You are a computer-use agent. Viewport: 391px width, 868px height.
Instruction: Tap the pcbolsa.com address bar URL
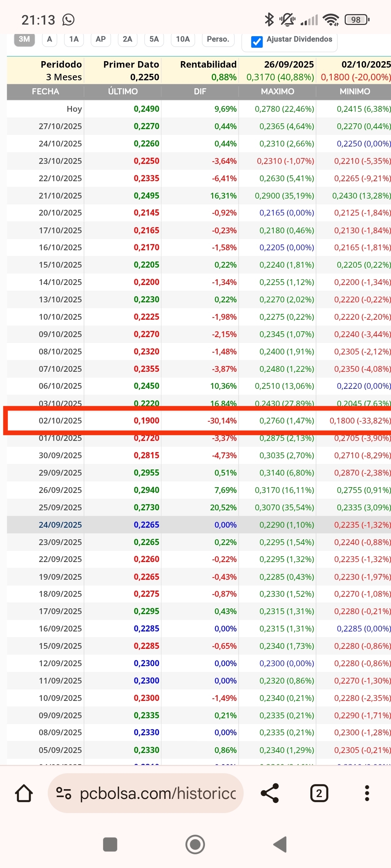[158, 793]
